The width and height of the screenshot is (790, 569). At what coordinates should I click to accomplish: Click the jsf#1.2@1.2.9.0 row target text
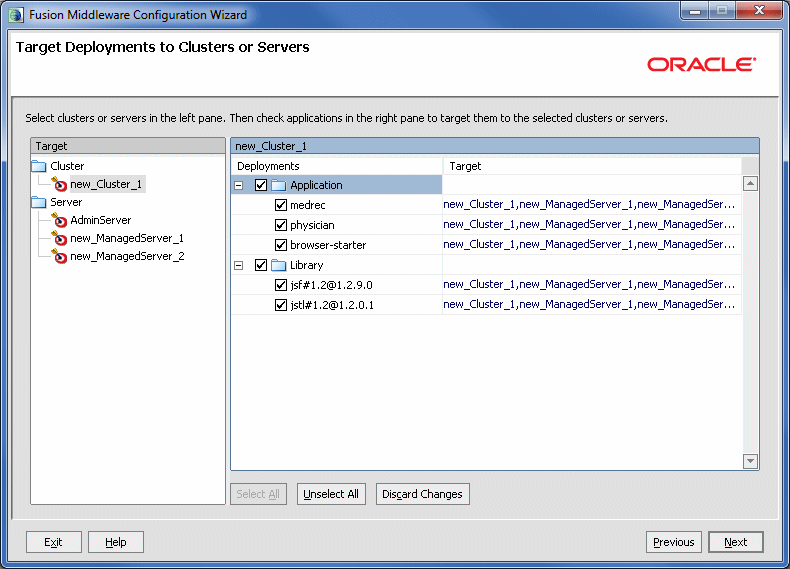click(x=589, y=285)
